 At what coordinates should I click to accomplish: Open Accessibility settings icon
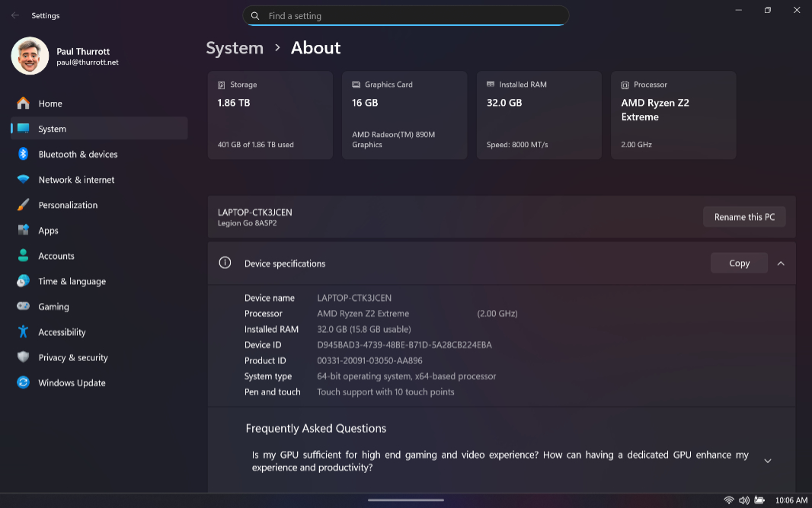click(x=24, y=332)
